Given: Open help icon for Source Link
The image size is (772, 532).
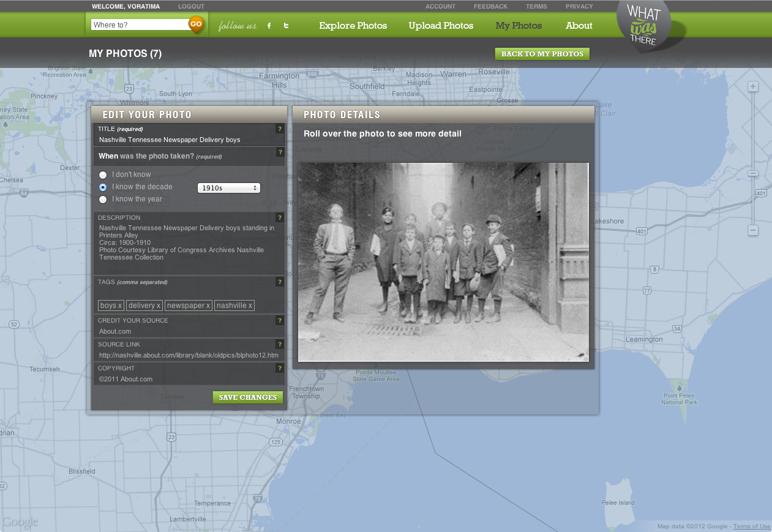Looking at the screenshot, I should click(x=280, y=344).
